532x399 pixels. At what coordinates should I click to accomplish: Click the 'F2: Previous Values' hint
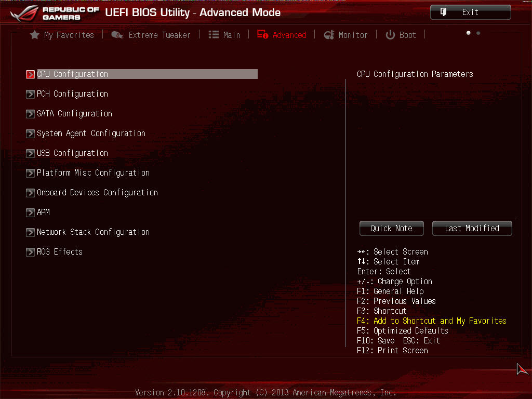point(396,301)
